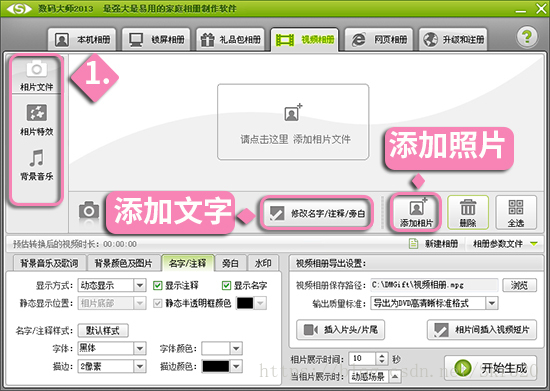This screenshot has height=391, width=550.
Task: Expand the 输出质量标准 dropdown
Action: pyautogui.click(x=492, y=303)
